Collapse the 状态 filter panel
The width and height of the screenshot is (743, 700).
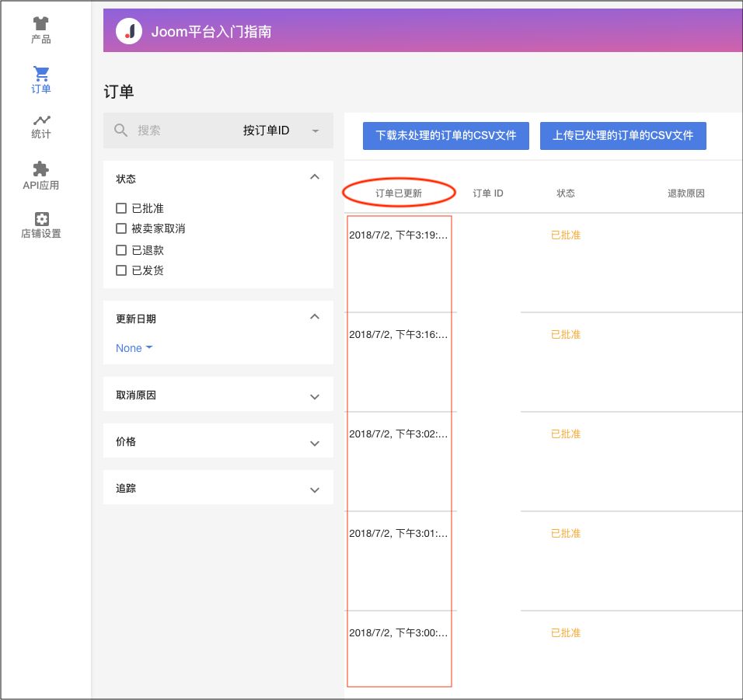(315, 176)
